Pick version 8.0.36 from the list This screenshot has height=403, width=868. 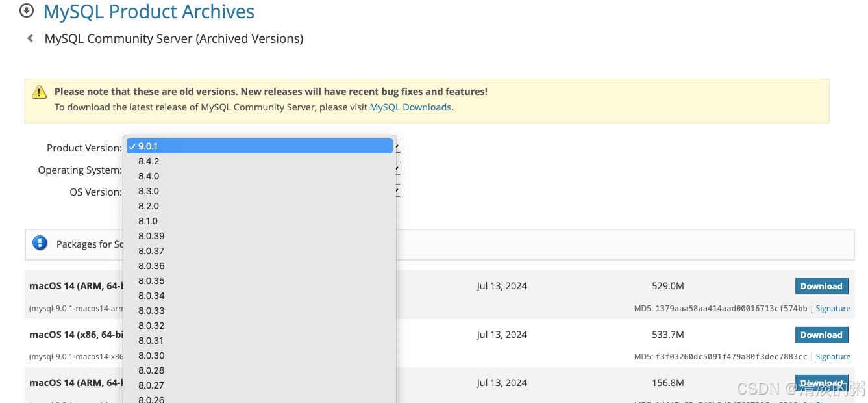(260, 266)
